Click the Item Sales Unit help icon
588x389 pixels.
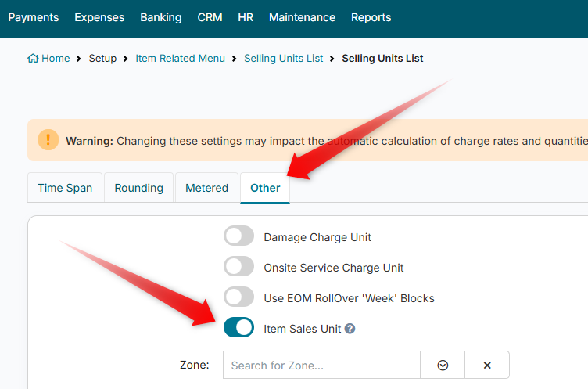pyautogui.click(x=350, y=329)
